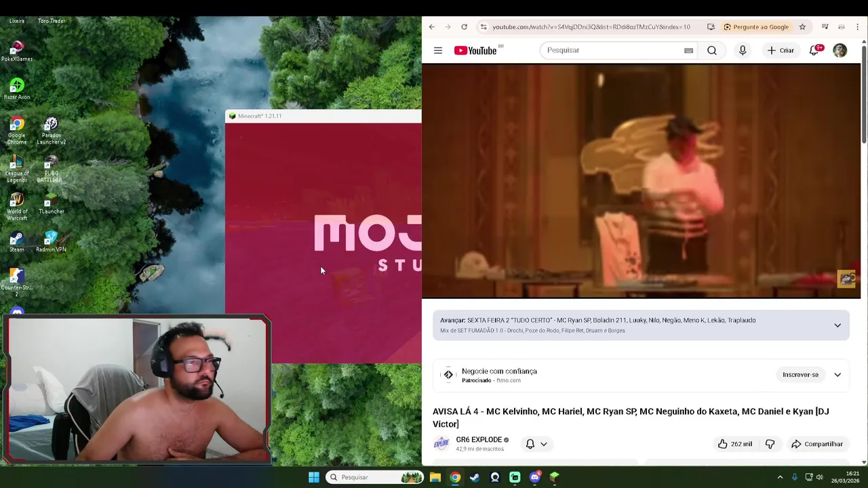Start voice search with microphone icon
868x488 pixels.
[x=743, y=50]
